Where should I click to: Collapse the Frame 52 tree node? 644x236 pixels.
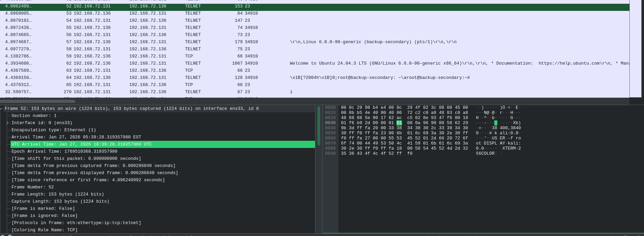1,109
